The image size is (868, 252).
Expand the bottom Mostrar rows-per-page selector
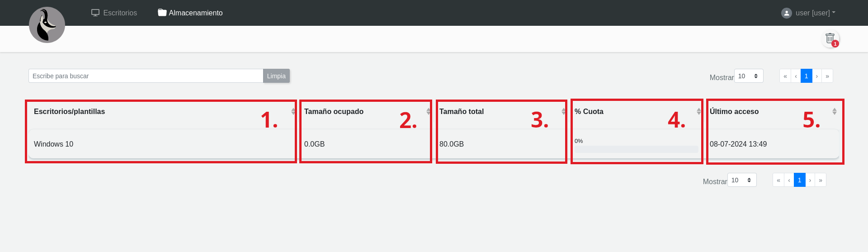pos(741,180)
